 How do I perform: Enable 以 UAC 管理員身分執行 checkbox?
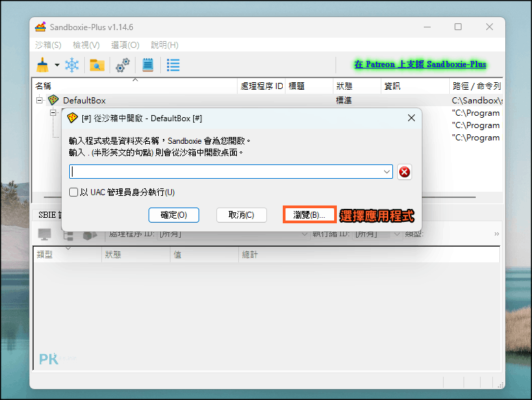coord(73,192)
